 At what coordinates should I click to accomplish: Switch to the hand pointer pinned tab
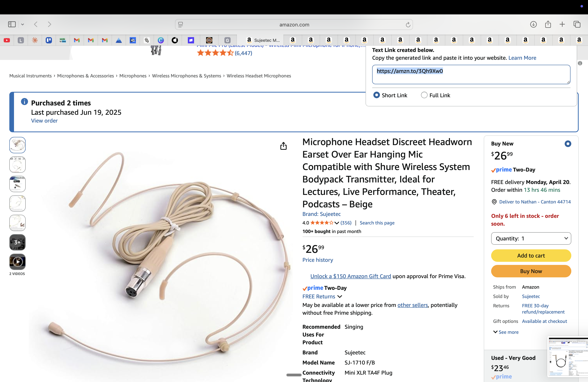pos(147,40)
